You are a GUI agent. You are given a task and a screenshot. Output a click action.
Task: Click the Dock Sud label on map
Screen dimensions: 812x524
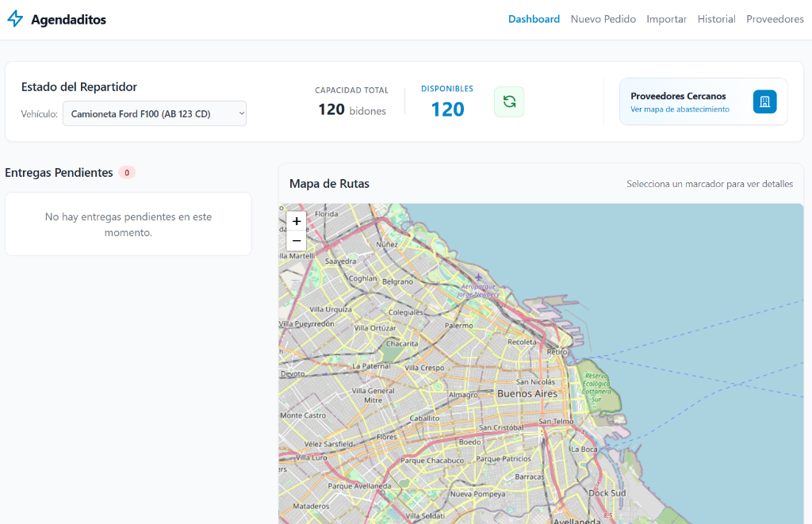point(607,493)
